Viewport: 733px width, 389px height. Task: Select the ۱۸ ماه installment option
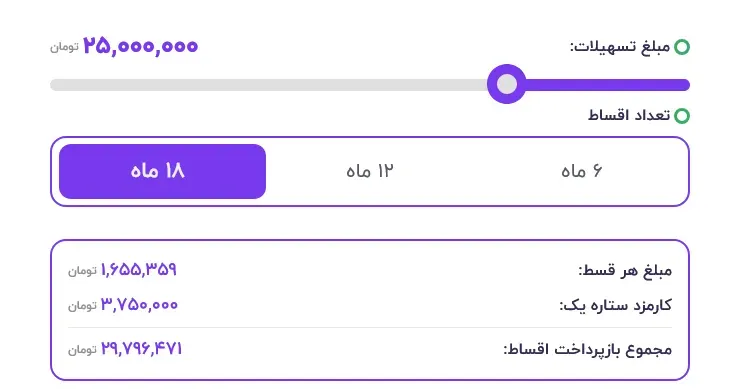click(162, 171)
